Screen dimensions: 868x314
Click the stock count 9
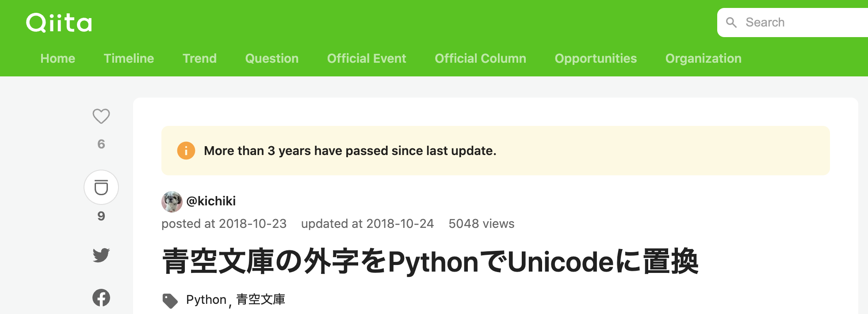pyautogui.click(x=101, y=216)
